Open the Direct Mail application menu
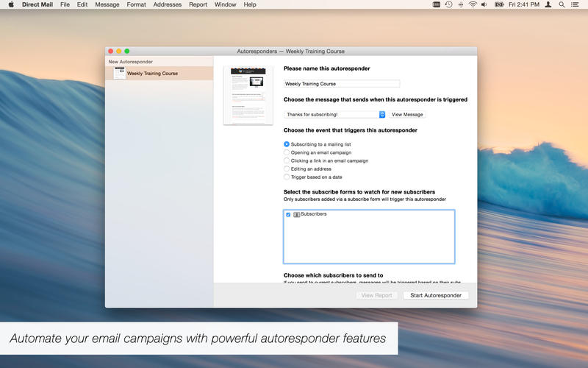The image size is (588, 368). pyautogui.click(x=37, y=4)
